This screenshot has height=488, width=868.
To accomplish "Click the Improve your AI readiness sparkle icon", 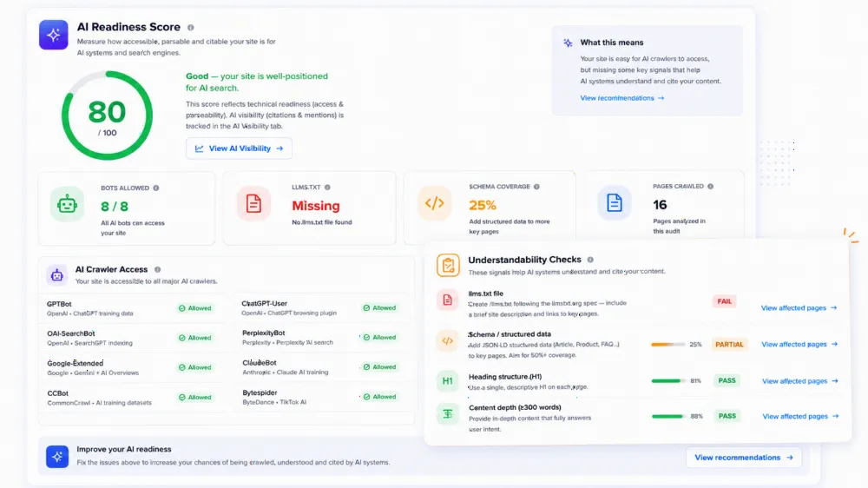I will pyautogui.click(x=57, y=457).
